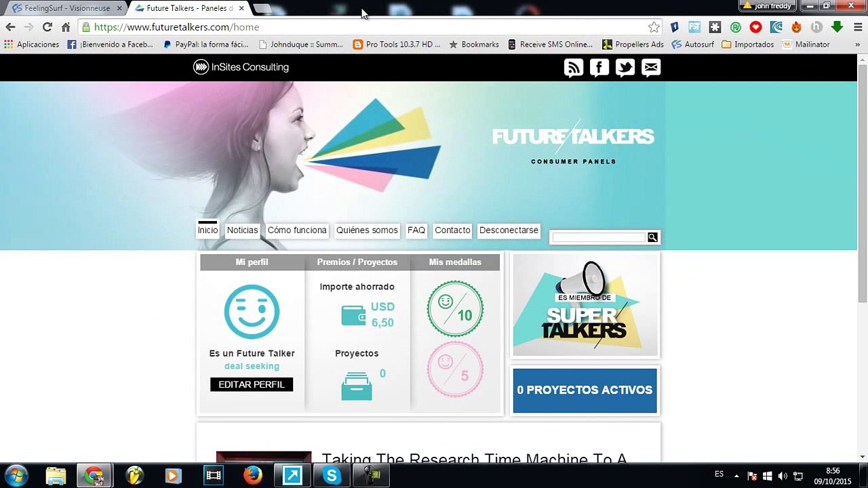Expand hidden system tray icons
The width and height of the screenshot is (868, 488).
[736, 476]
